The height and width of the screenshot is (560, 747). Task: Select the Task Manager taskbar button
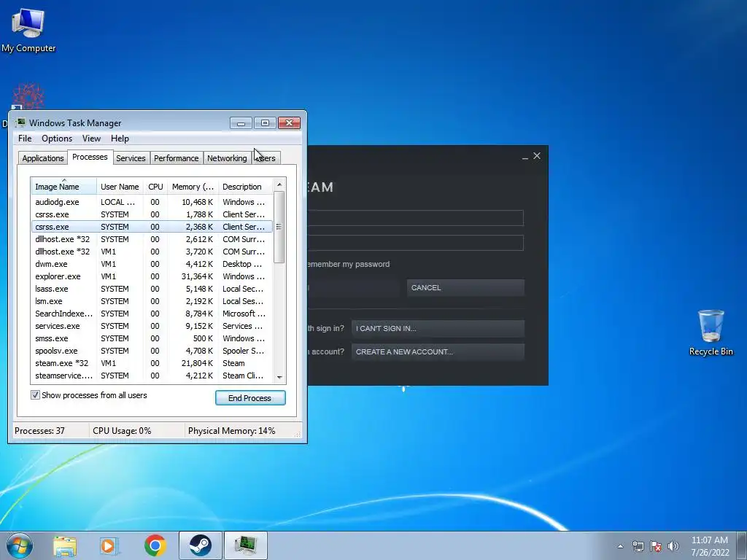coord(245,545)
